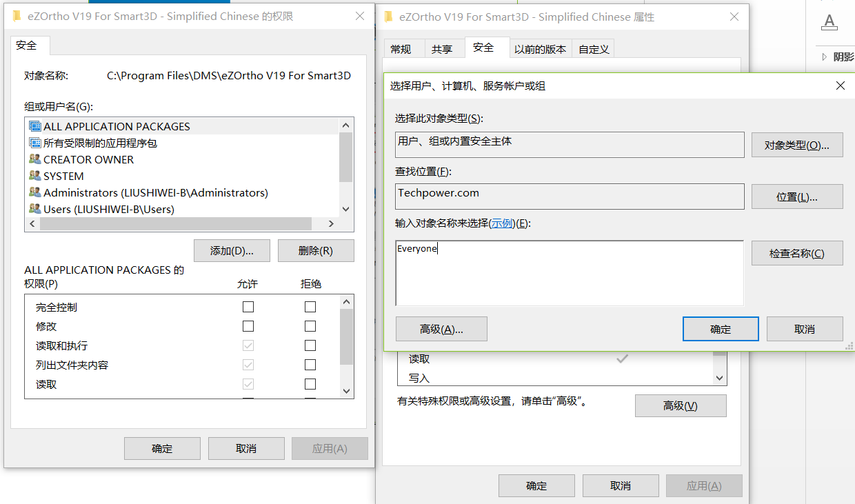Switch to 以前的版本 tab

click(541, 49)
